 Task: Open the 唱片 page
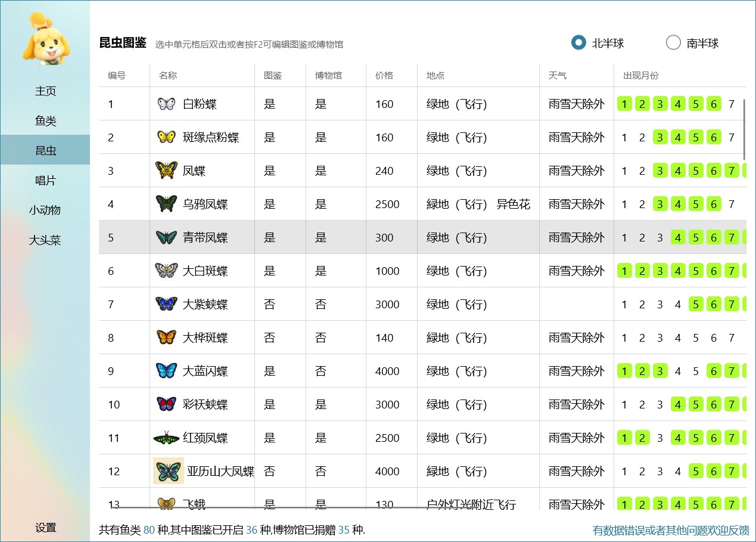click(45, 180)
